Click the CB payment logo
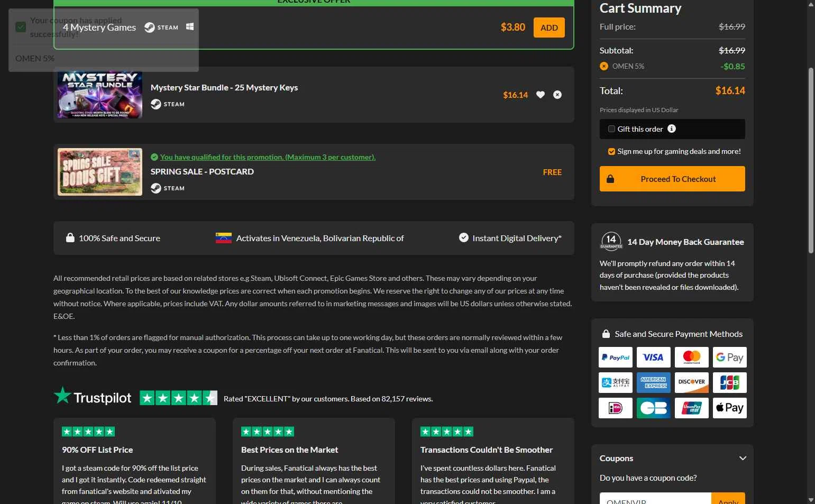Screen dimensions: 815x504 654,408
